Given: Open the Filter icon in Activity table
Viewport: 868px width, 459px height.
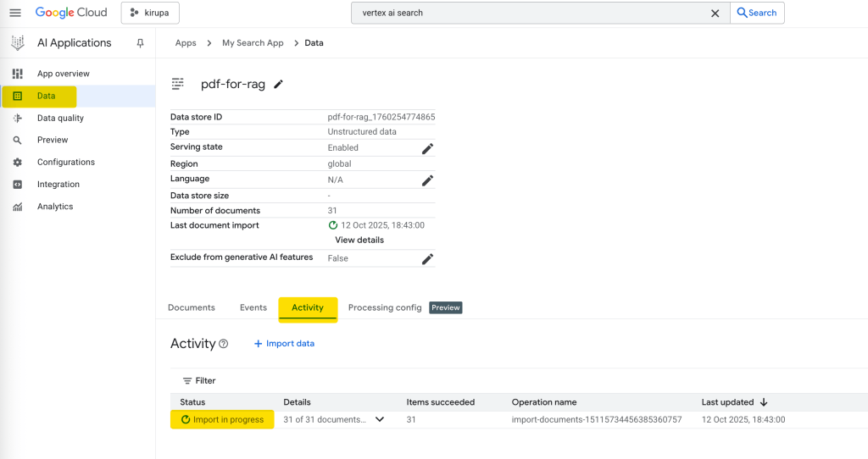Looking at the screenshot, I should click(x=187, y=381).
